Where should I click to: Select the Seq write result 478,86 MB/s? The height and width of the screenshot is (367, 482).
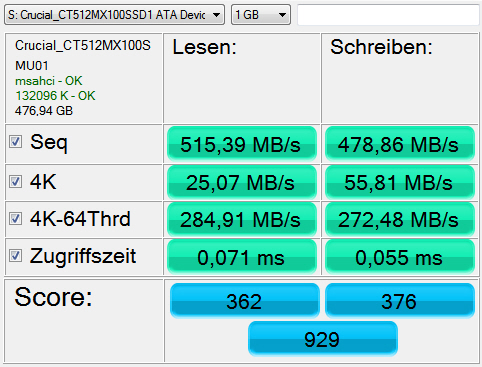point(400,144)
